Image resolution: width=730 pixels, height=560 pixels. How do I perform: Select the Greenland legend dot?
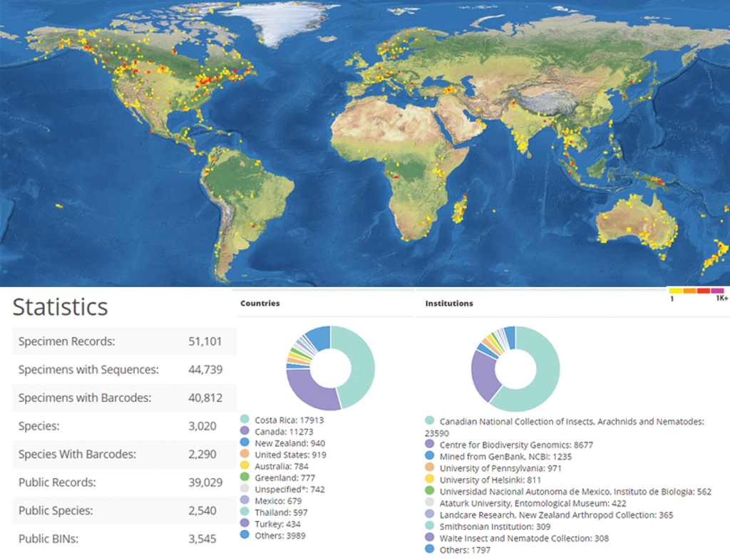245,477
